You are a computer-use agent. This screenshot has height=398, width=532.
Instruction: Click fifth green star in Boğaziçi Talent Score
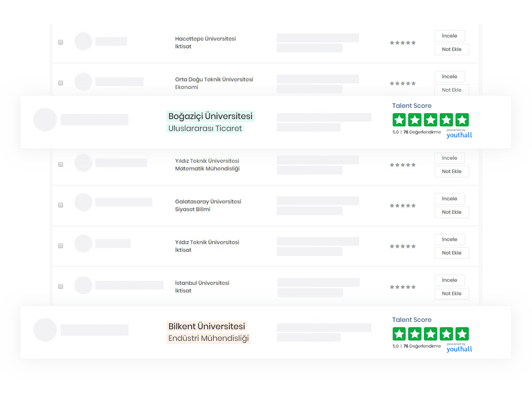pyautogui.click(x=462, y=120)
